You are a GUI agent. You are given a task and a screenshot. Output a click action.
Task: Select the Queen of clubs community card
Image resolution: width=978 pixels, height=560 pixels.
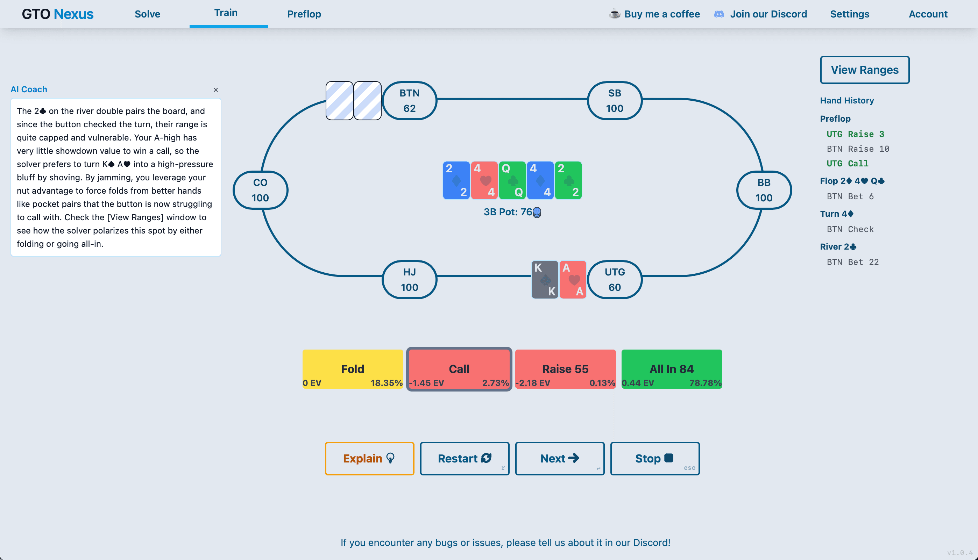[512, 180]
